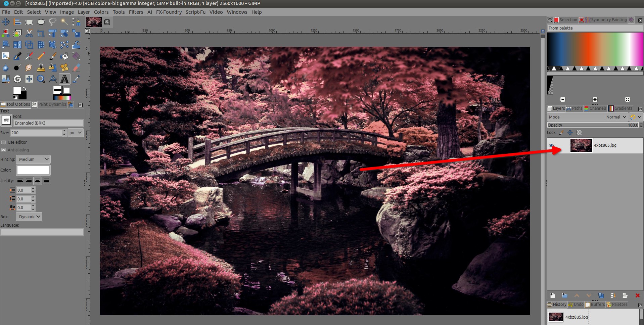Image resolution: width=644 pixels, height=325 pixels.
Task: Select the Fuzzy Select magic wand
Action: click(64, 22)
